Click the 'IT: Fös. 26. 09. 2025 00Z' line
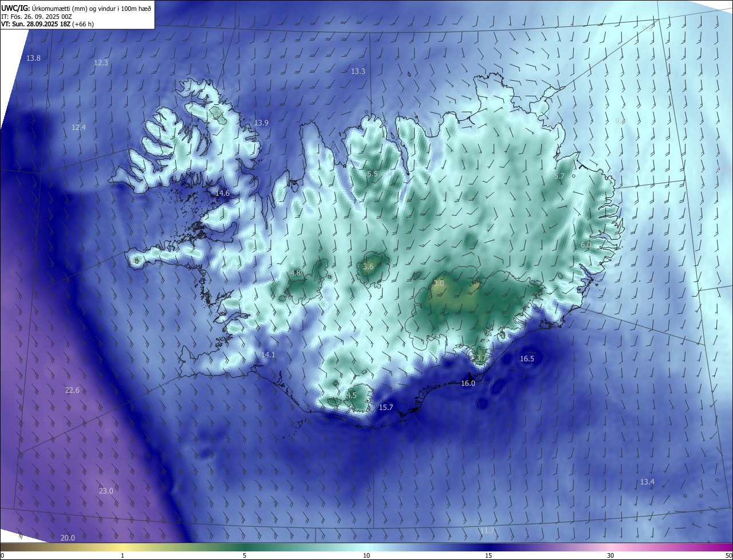This screenshot has height=560, width=733. click(37, 17)
